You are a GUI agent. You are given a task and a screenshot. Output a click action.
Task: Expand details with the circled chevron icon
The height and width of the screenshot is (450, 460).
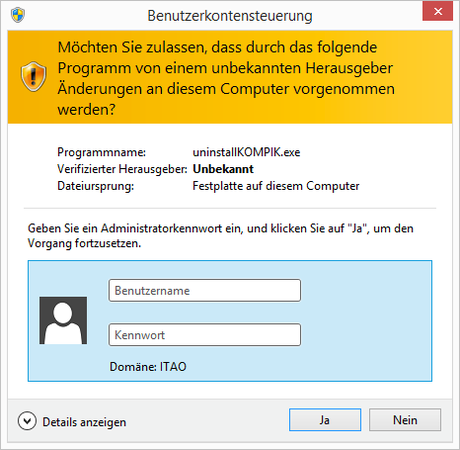click(27, 421)
